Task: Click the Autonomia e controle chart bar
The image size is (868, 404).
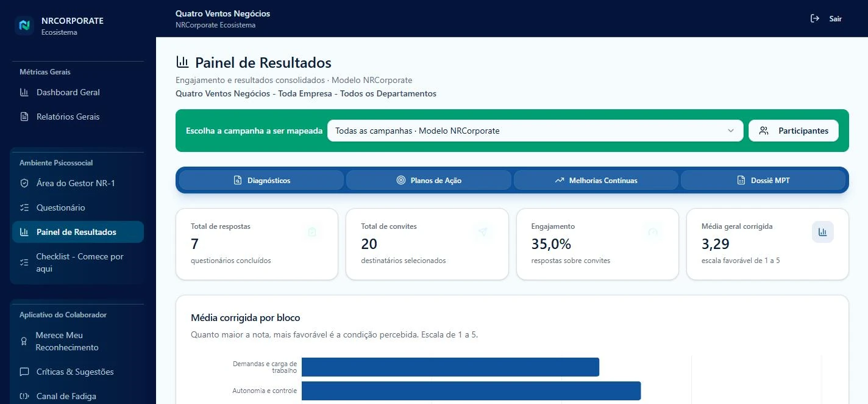Action: [471, 391]
